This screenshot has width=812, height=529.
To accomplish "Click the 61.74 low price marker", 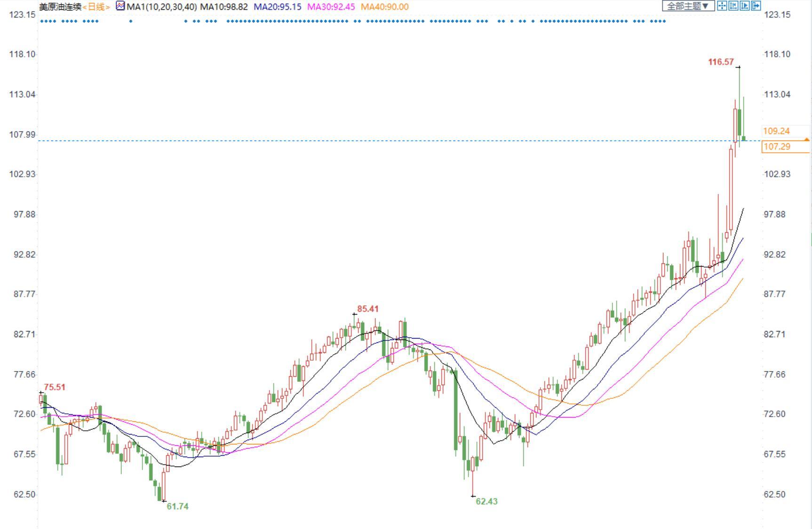I will point(177,506).
